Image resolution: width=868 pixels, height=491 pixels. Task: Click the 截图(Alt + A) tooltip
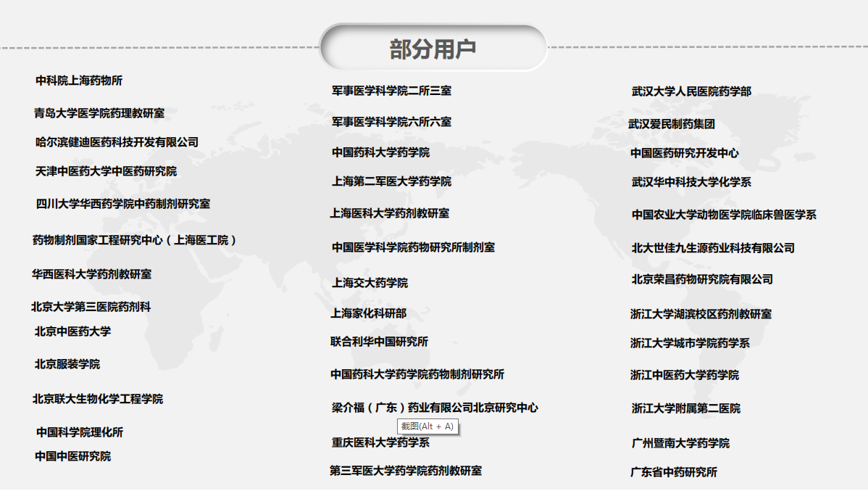427,426
